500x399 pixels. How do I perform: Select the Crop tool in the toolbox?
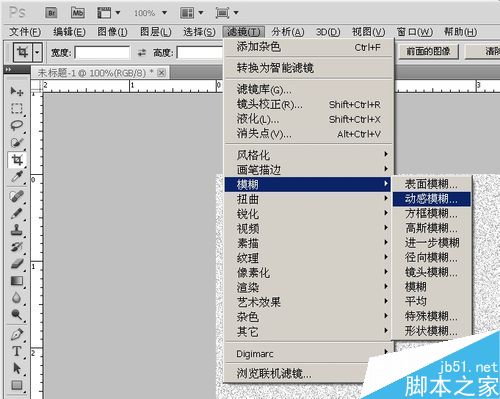tap(17, 160)
